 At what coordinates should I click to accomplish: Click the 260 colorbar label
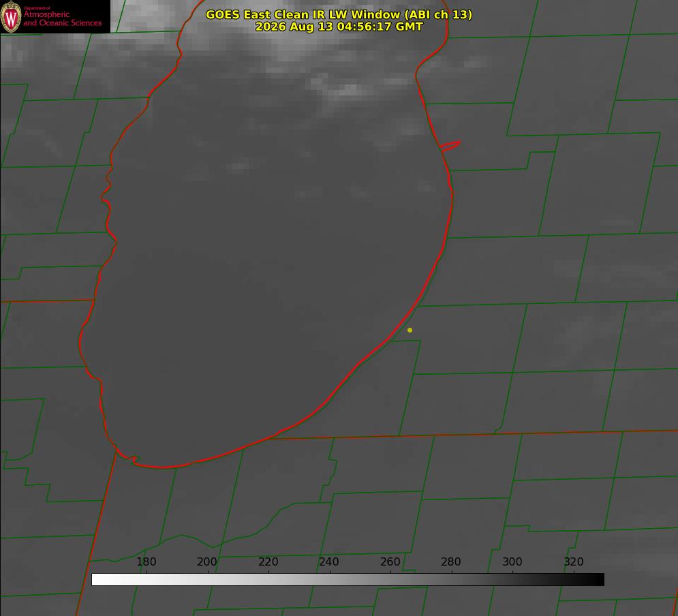coord(390,561)
